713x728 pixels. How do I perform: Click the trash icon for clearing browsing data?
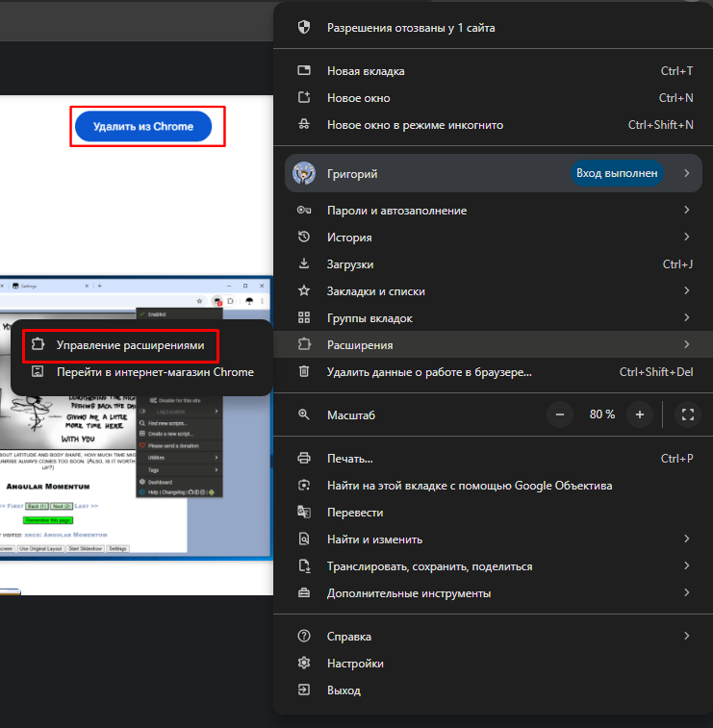[x=304, y=371]
